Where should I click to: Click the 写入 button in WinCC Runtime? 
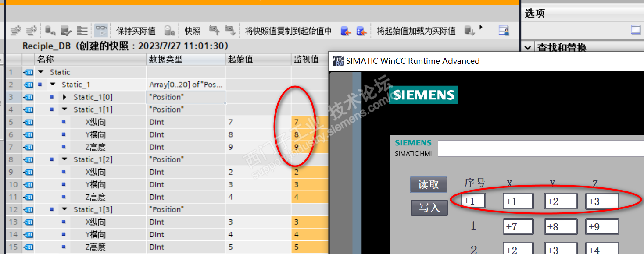pyautogui.click(x=429, y=208)
